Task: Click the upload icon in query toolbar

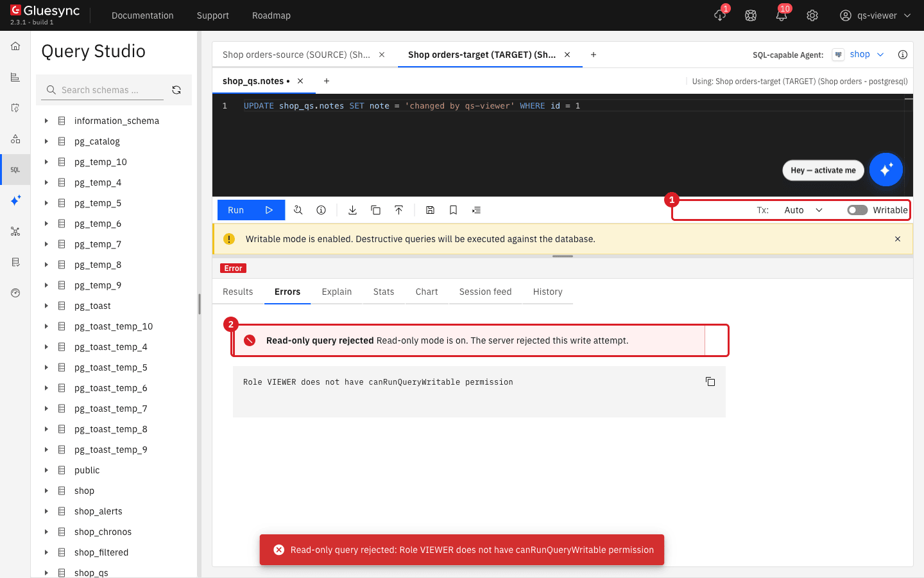Action: tap(399, 210)
